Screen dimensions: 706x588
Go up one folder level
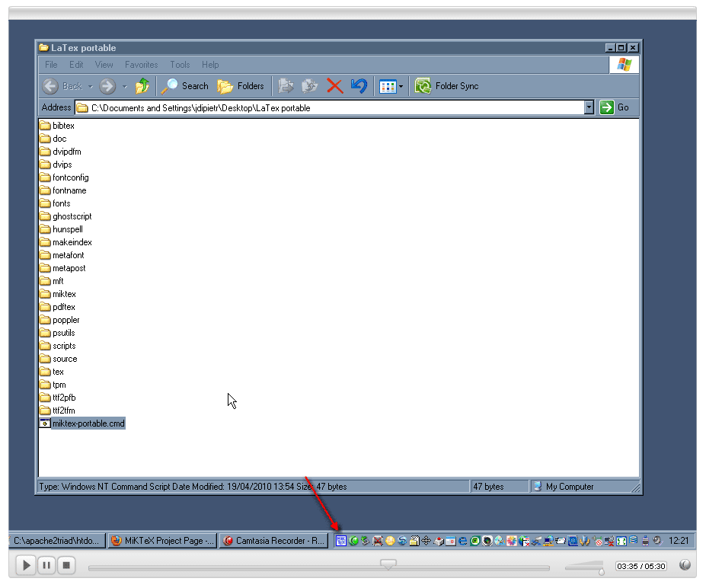pyautogui.click(x=142, y=86)
